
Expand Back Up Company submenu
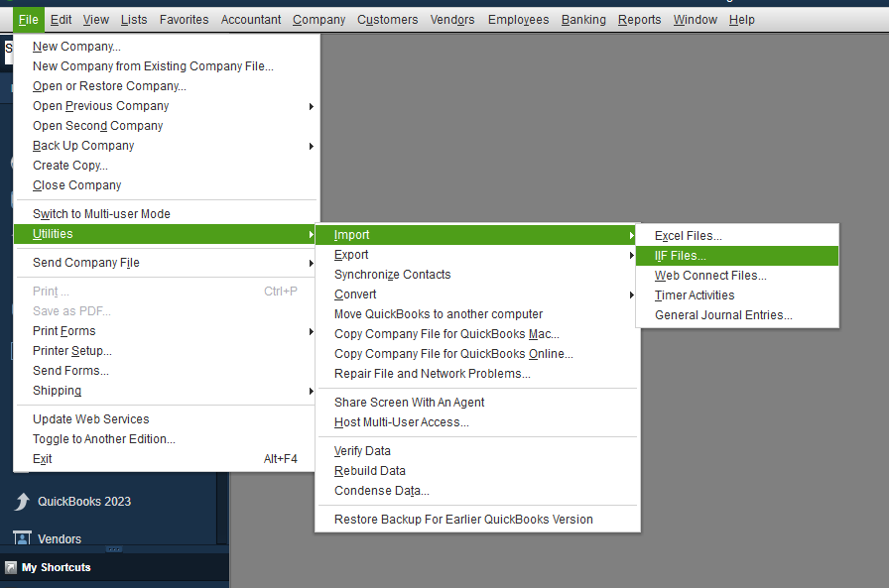[165, 146]
